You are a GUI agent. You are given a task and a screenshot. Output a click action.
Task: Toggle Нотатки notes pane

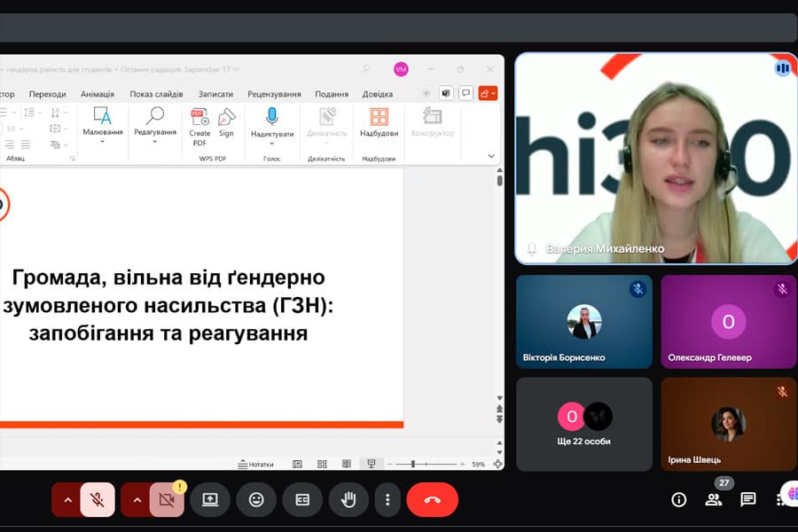[255, 464]
